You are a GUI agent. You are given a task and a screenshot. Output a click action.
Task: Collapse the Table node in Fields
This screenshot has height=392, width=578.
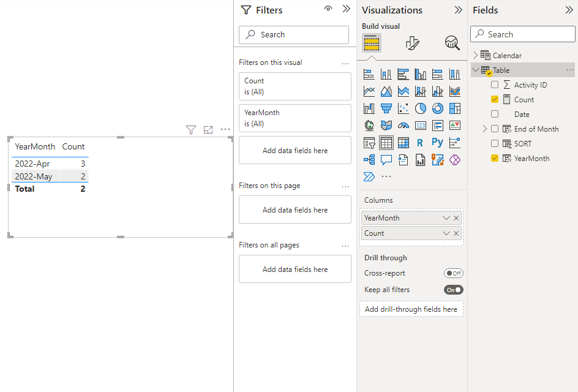point(476,70)
